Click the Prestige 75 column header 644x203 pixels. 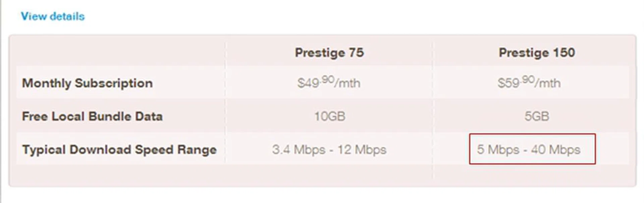pyautogui.click(x=329, y=53)
